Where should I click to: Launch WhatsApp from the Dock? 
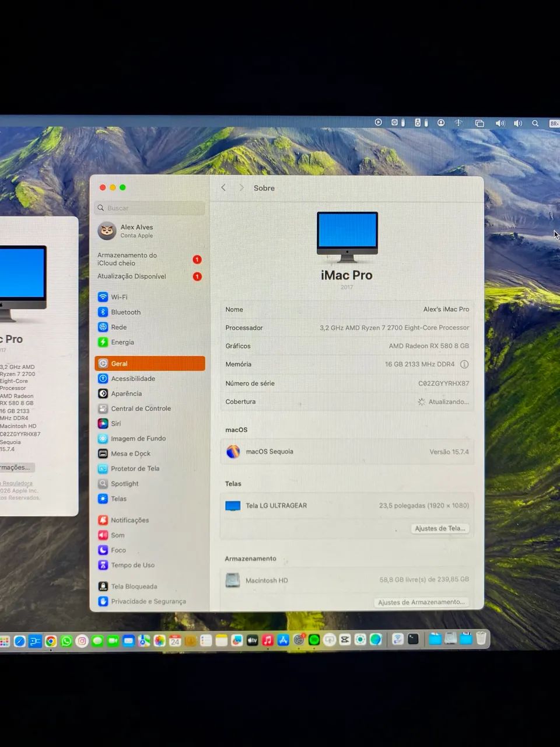[66, 641]
